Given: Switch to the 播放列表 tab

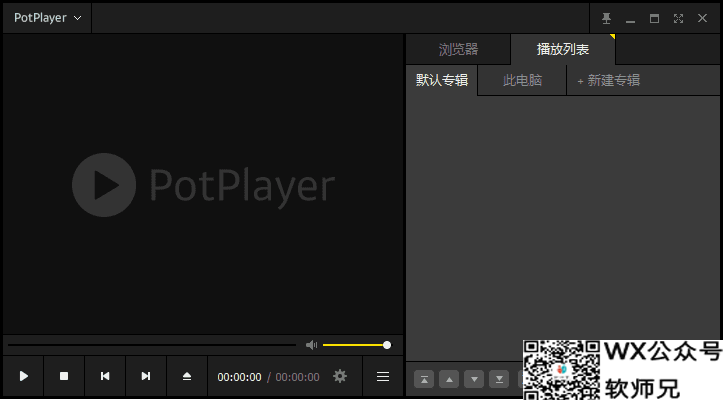Looking at the screenshot, I should coord(563,49).
